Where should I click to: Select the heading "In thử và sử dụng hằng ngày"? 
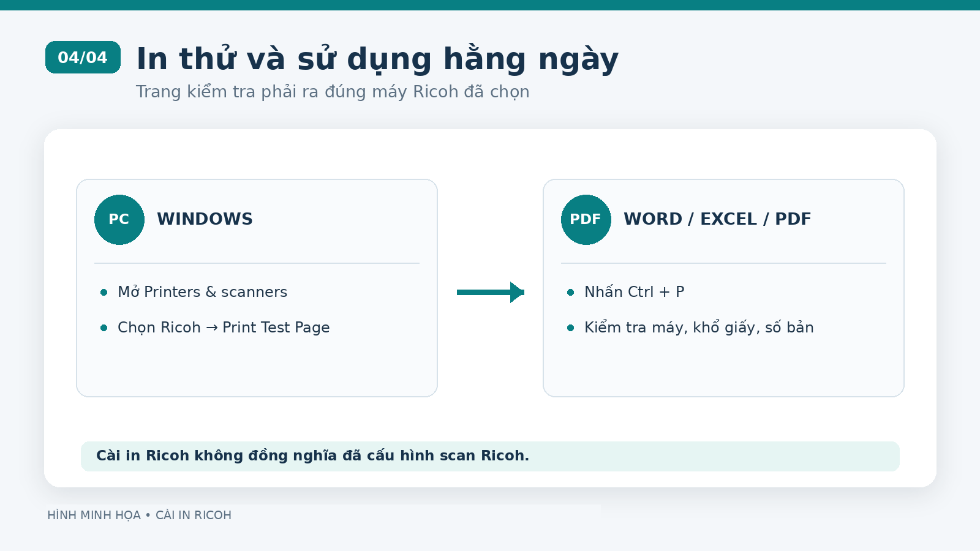[377, 59]
